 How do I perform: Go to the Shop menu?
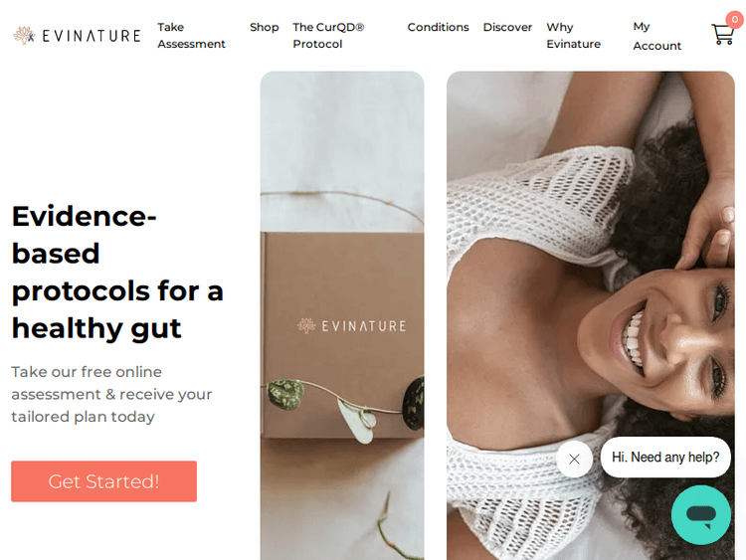click(264, 27)
